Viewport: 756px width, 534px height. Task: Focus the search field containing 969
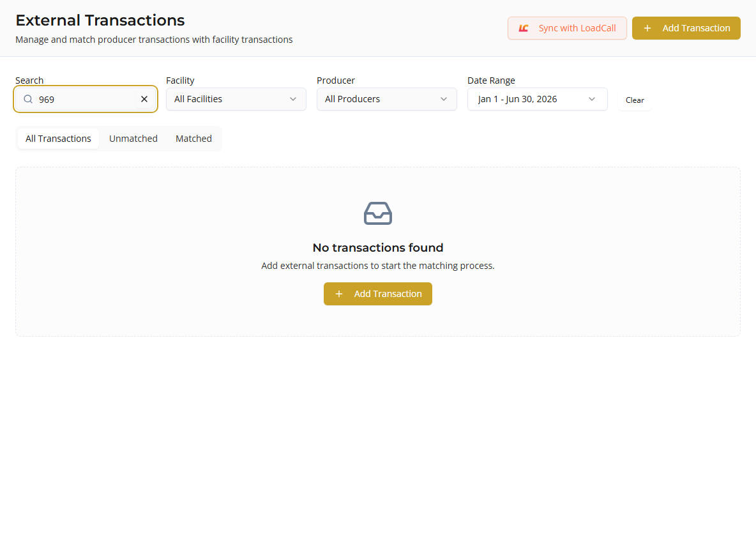(x=86, y=99)
